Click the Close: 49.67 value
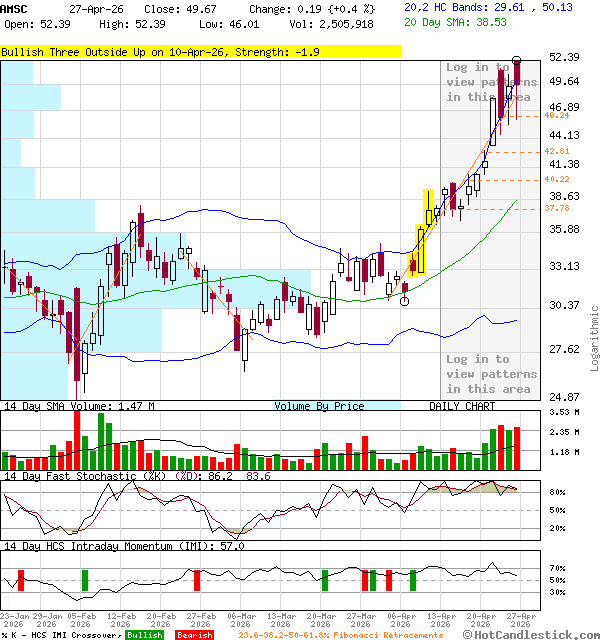Screen dimensions: 600x640 pyautogui.click(x=180, y=9)
